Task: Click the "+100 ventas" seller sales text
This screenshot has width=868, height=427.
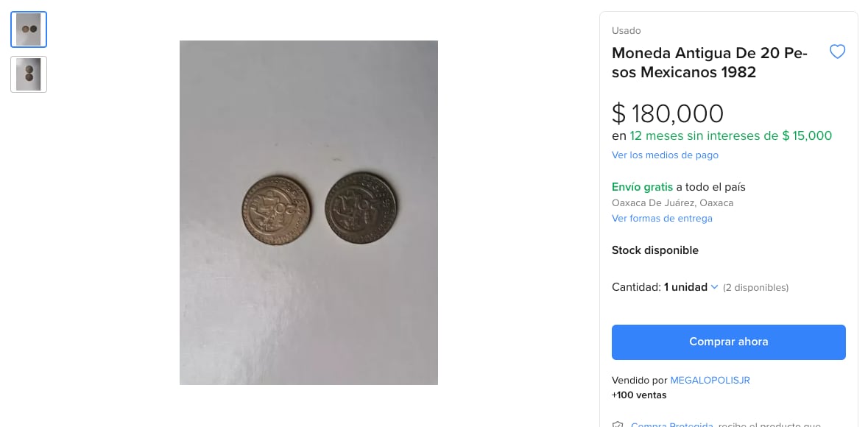Action: point(639,395)
